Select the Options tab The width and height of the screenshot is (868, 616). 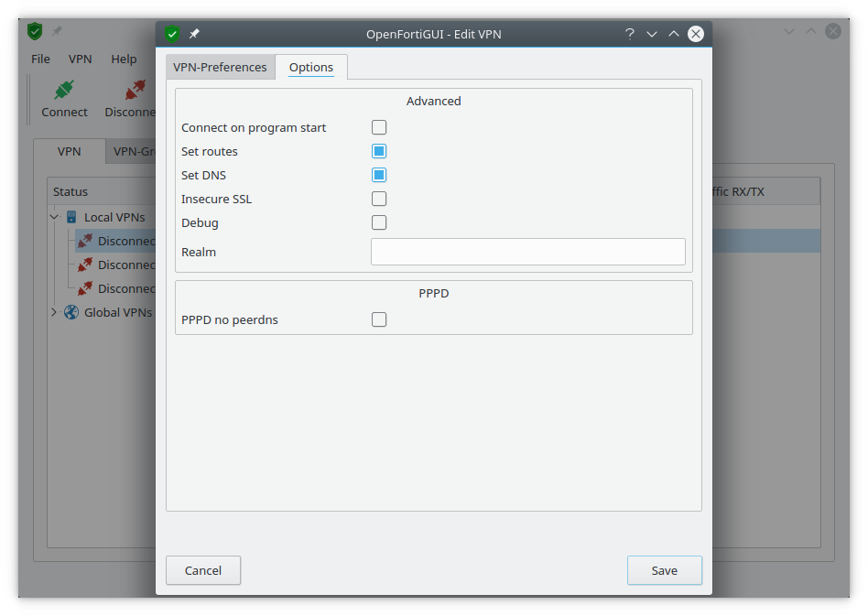[311, 67]
